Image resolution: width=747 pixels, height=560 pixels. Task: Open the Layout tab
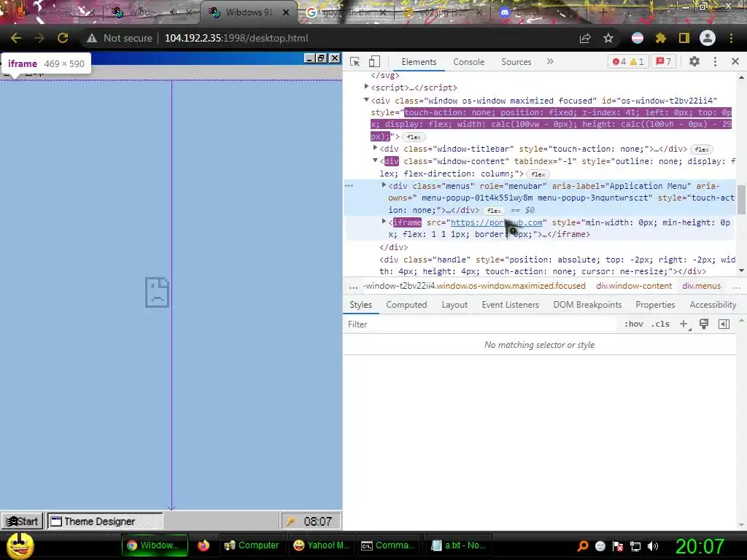coord(454,305)
